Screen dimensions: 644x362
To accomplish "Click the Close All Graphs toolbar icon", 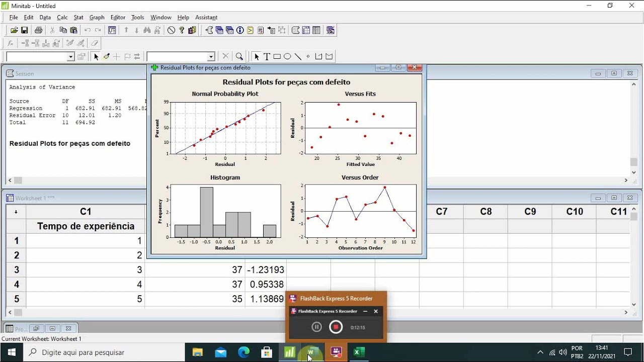I will pos(331,30).
